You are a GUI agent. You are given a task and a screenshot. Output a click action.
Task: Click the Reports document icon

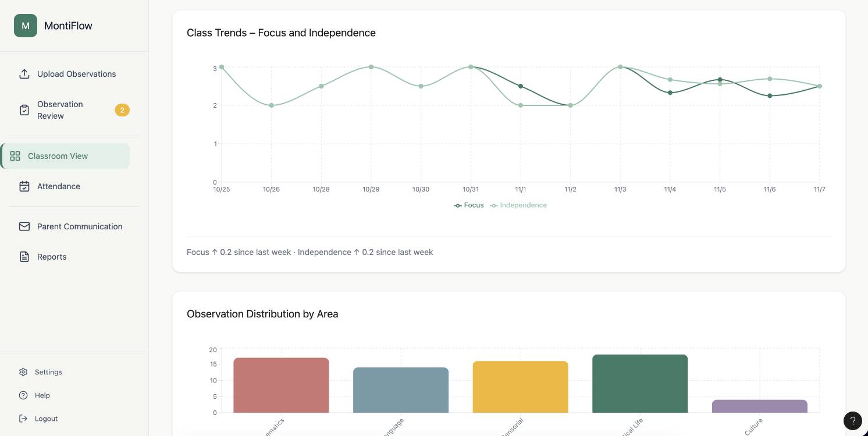[x=24, y=256]
